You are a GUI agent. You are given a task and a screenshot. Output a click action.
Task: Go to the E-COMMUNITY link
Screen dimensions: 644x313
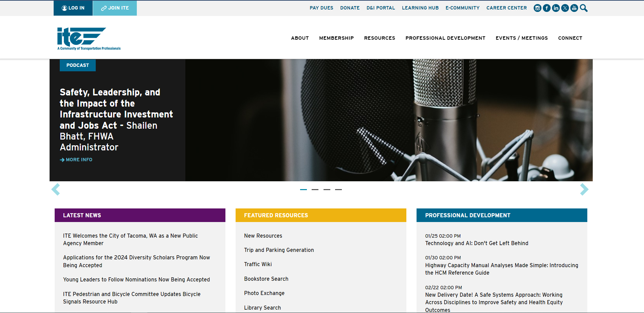463,8
